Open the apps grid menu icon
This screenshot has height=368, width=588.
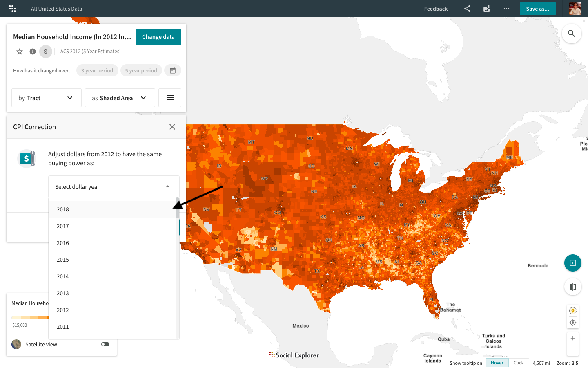pyautogui.click(x=12, y=9)
